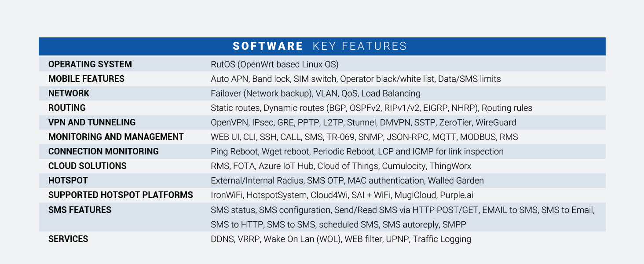Select the VPN AND TUNNELING label
This screenshot has height=264, width=644.
(92, 122)
